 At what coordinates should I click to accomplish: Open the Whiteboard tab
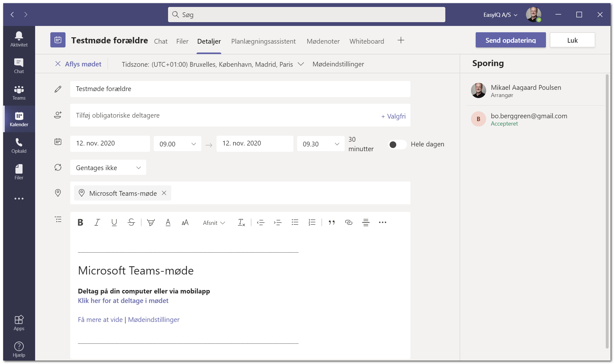pos(367,41)
